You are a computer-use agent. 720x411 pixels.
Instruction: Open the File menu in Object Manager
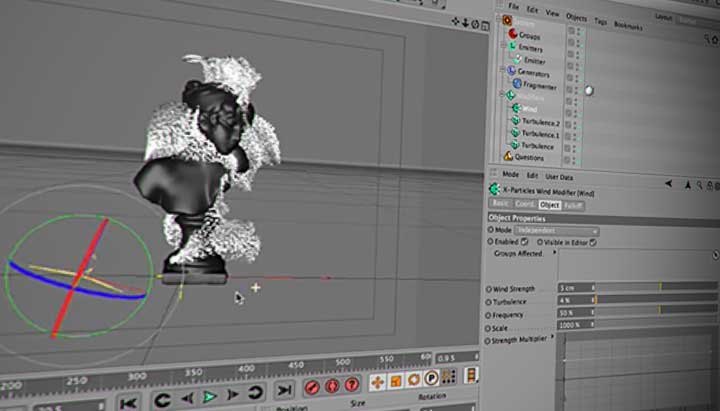click(513, 7)
